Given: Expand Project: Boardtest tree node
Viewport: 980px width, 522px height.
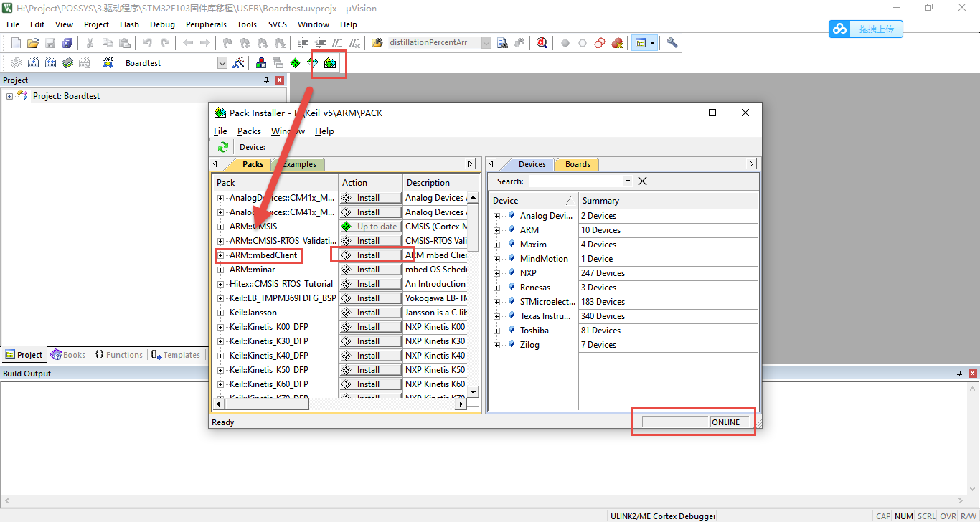Looking at the screenshot, I should (10, 96).
